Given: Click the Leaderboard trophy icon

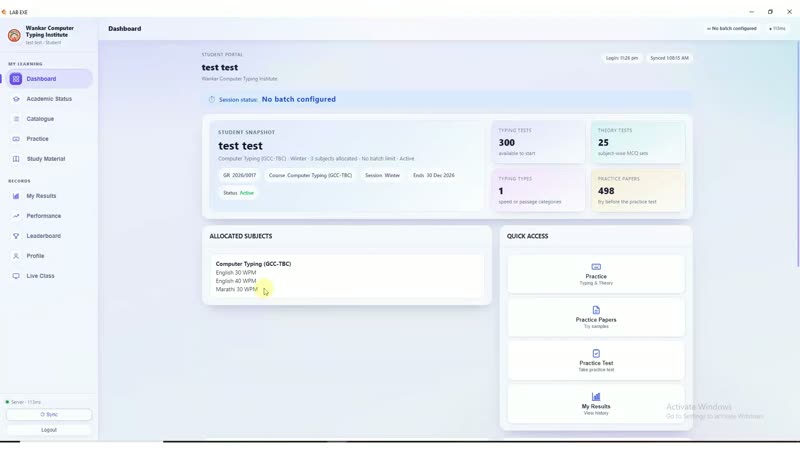Looking at the screenshot, I should click(x=16, y=236).
